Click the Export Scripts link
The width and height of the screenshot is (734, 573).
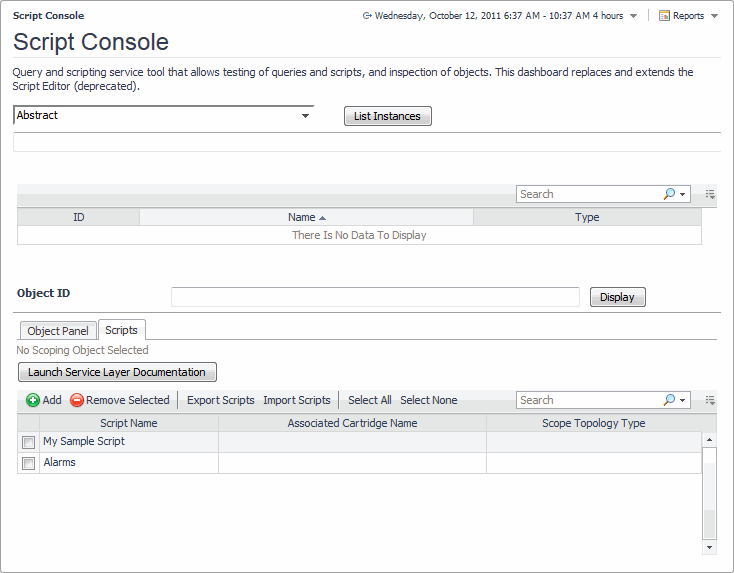point(221,400)
